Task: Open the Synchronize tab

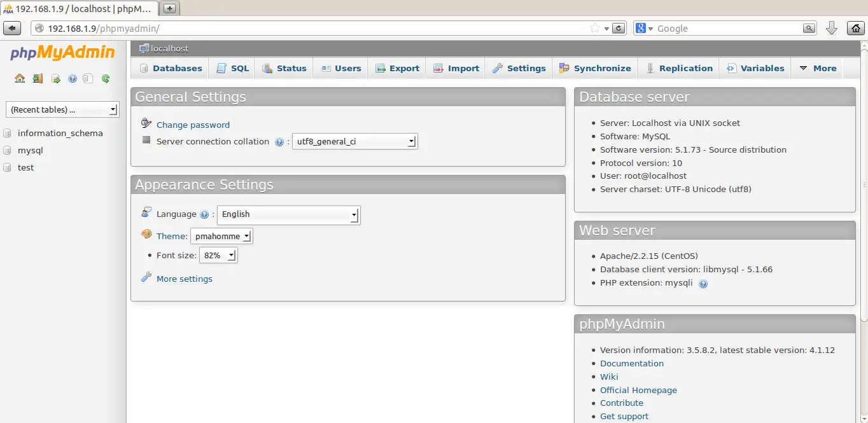Action: (x=595, y=68)
